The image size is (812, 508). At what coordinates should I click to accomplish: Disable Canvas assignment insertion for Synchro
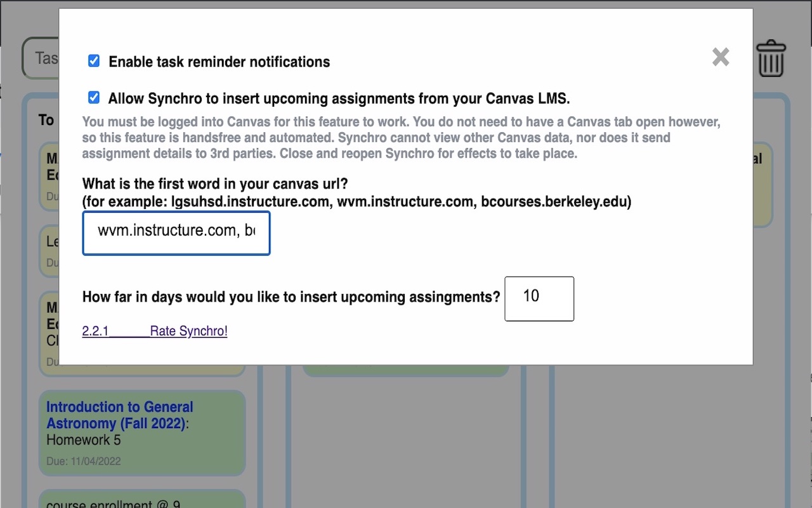[x=94, y=97]
